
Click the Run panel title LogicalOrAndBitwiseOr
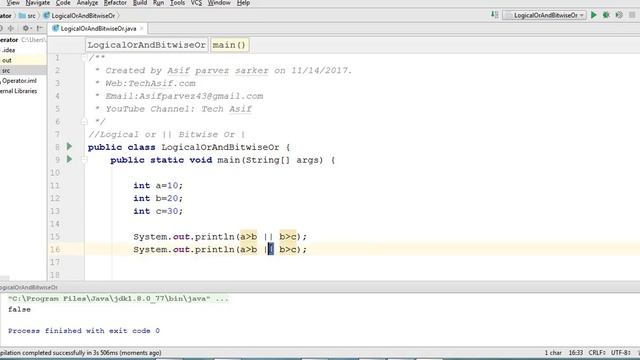(29, 287)
